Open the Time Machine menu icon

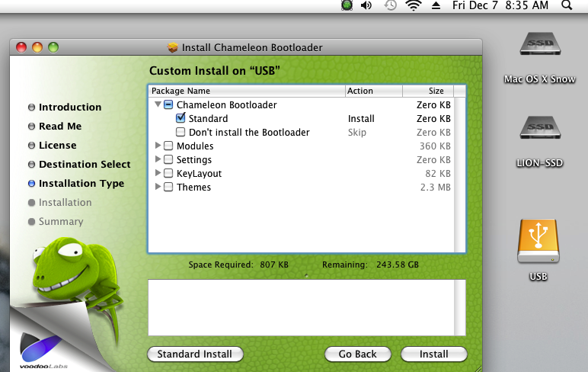click(x=390, y=5)
